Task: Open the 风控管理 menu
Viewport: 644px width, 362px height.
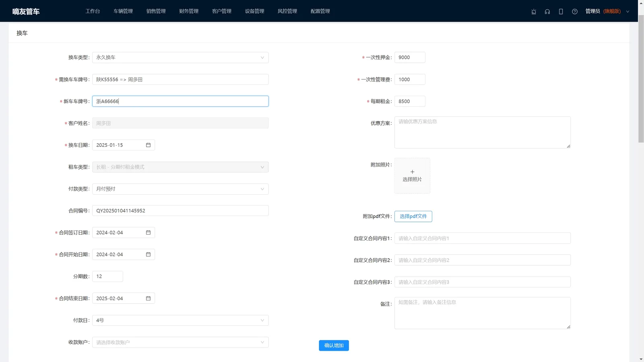Action: point(287,11)
